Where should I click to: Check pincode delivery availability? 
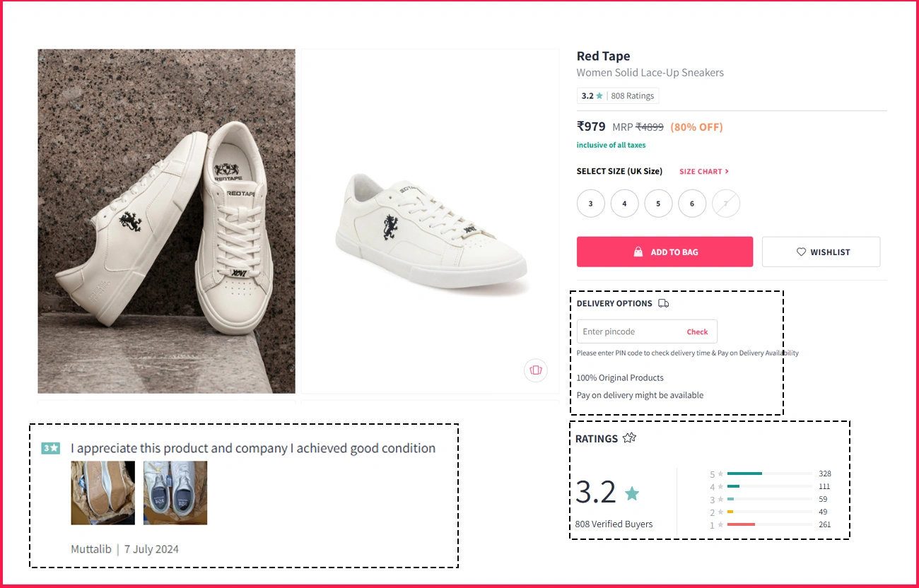(x=697, y=331)
